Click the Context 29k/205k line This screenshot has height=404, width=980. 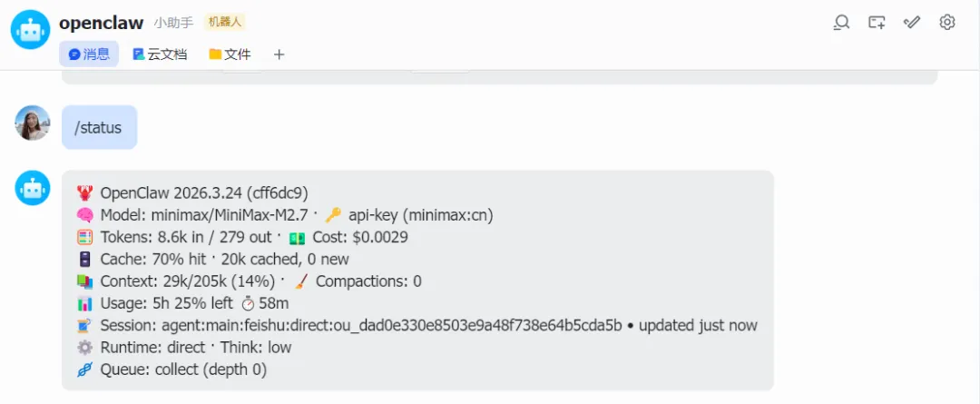(x=189, y=281)
